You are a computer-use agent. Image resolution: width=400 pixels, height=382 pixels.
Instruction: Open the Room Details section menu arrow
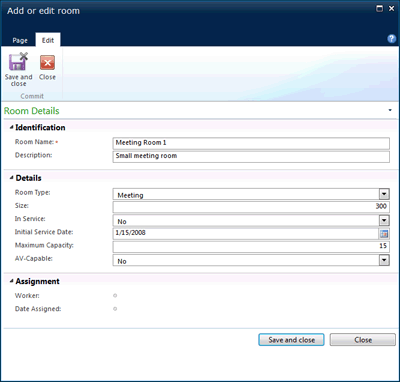390,110
